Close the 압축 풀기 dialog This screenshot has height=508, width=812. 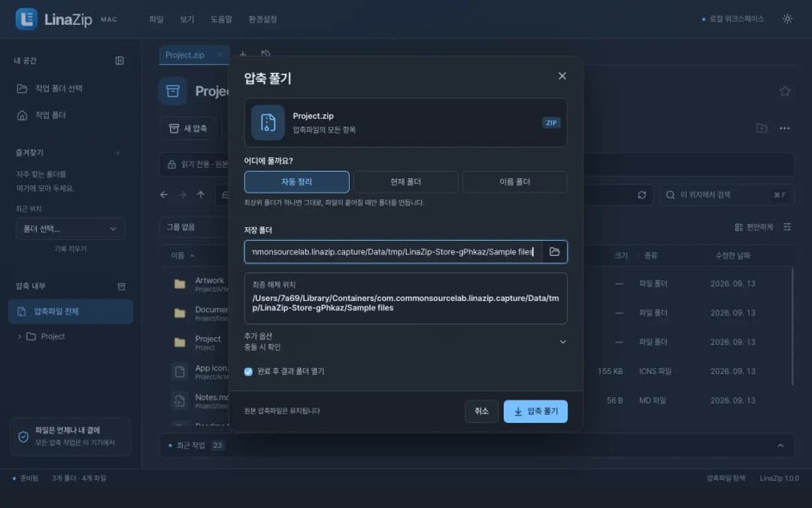click(x=562, y=76)
